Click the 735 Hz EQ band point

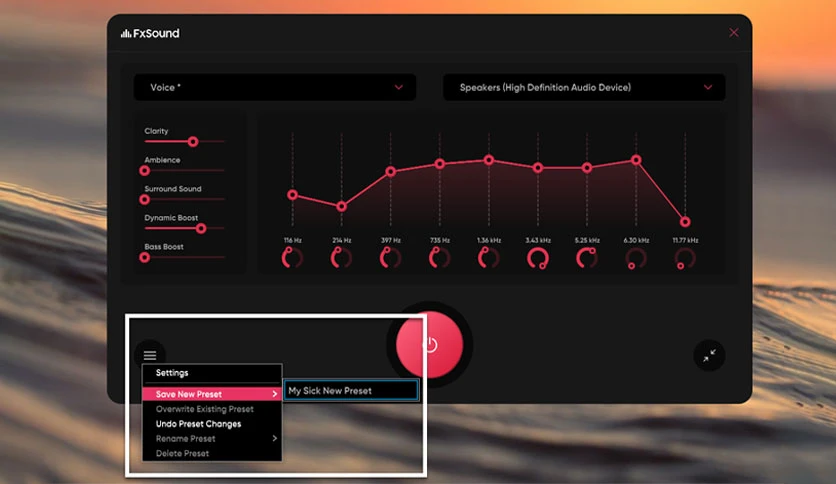pyautogui.click(x=439, y=164)
